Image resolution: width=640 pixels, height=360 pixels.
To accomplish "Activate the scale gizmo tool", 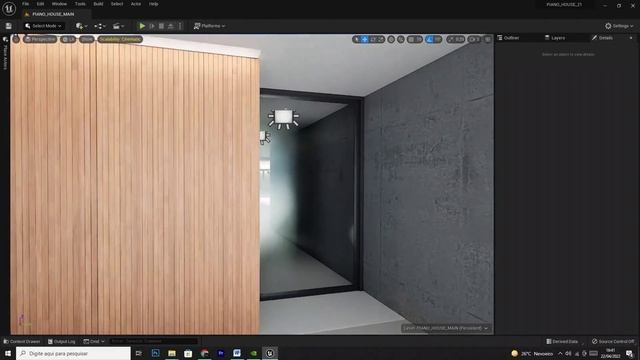I will (380, 39).
